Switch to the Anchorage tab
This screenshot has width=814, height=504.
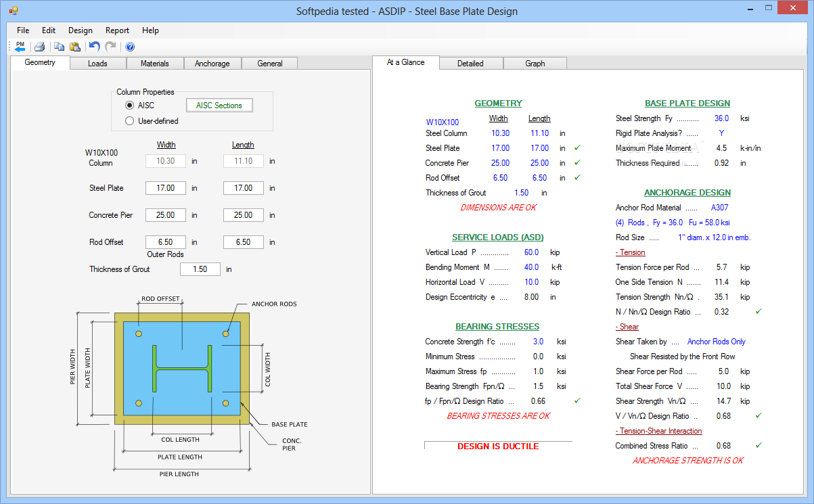click(x=212, y=64)
